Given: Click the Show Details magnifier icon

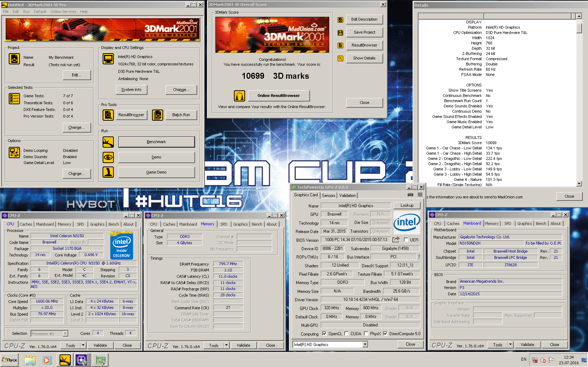Looking at the screenshot, I should click(x=340, y=58).
